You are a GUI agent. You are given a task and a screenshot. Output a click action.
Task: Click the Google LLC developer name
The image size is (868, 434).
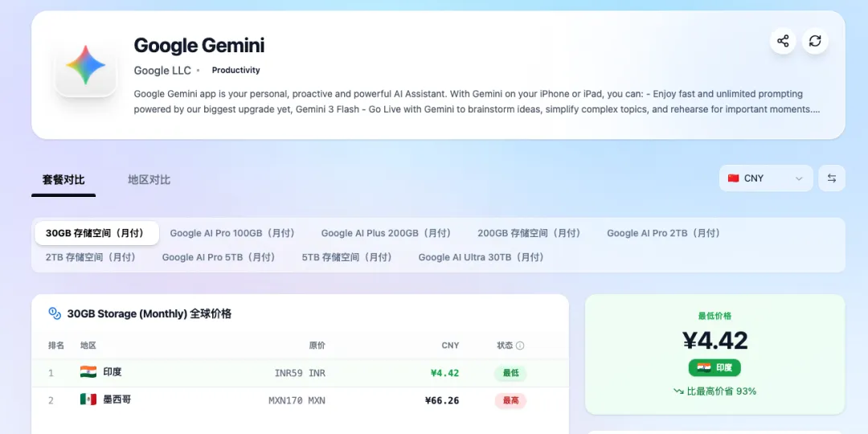pyautogui.click(x=162, y=70)
